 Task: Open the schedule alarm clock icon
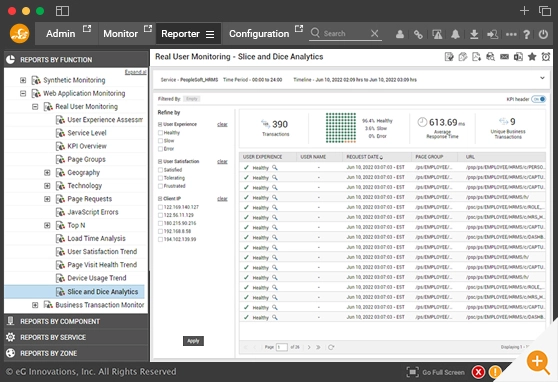pyautogui.click(x=546, y=57)
